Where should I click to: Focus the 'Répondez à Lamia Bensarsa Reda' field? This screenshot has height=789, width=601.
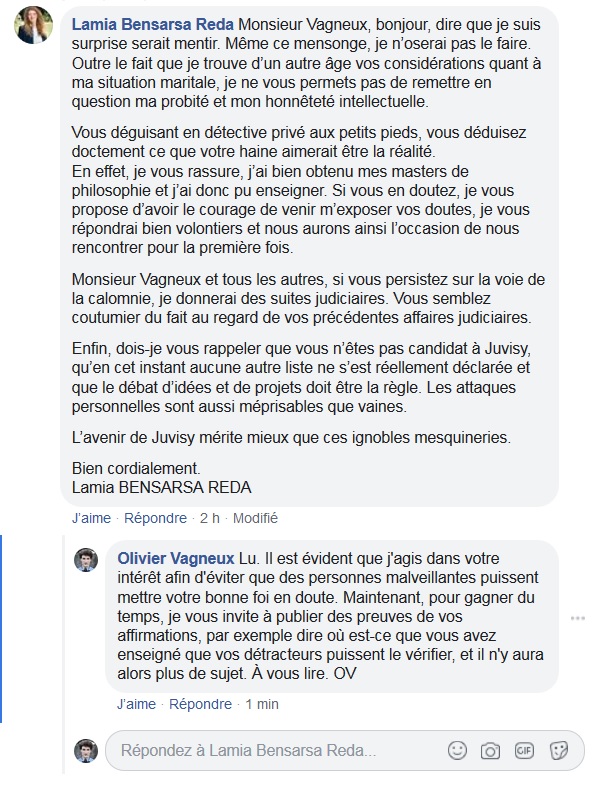point(270,750)
